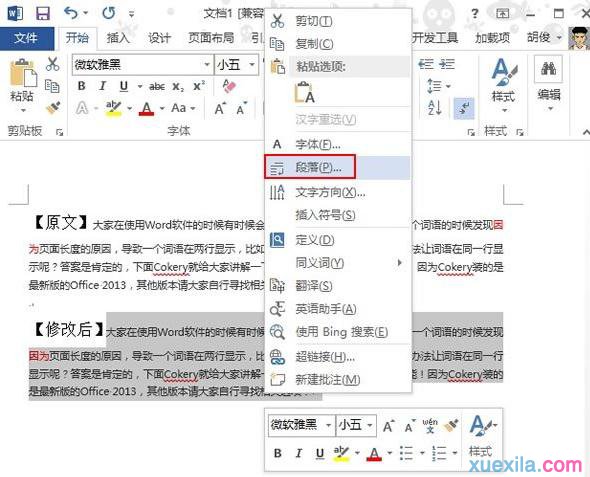Screen dimensions: 590x477
Task: Switch to the 开发工具 ribbon tab
Action: [x=435, y=38]
